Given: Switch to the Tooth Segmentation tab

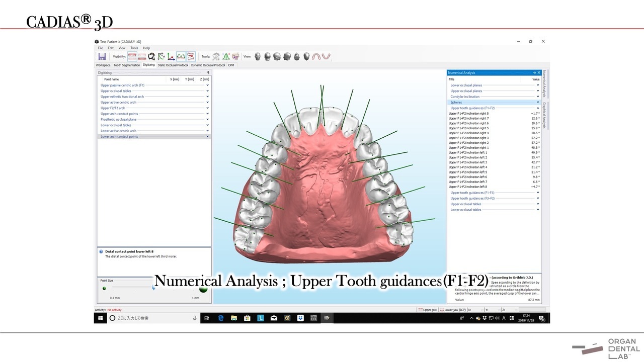Looking at the screenshot, I should click(x=127, y=65).
